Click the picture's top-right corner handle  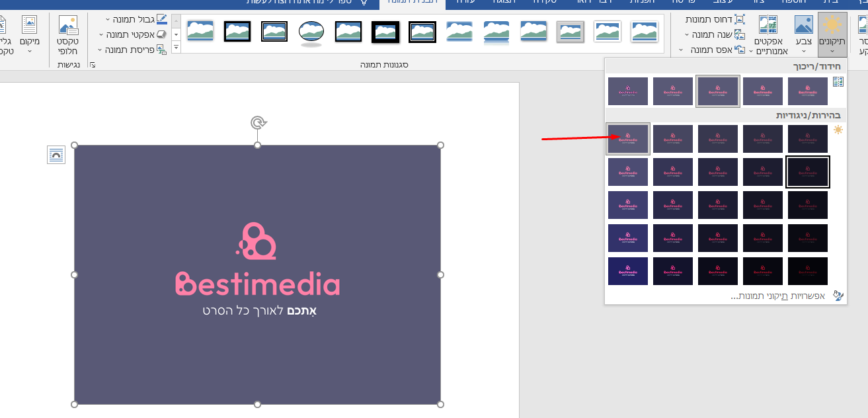pyautogui.click(x=441, y=145)
